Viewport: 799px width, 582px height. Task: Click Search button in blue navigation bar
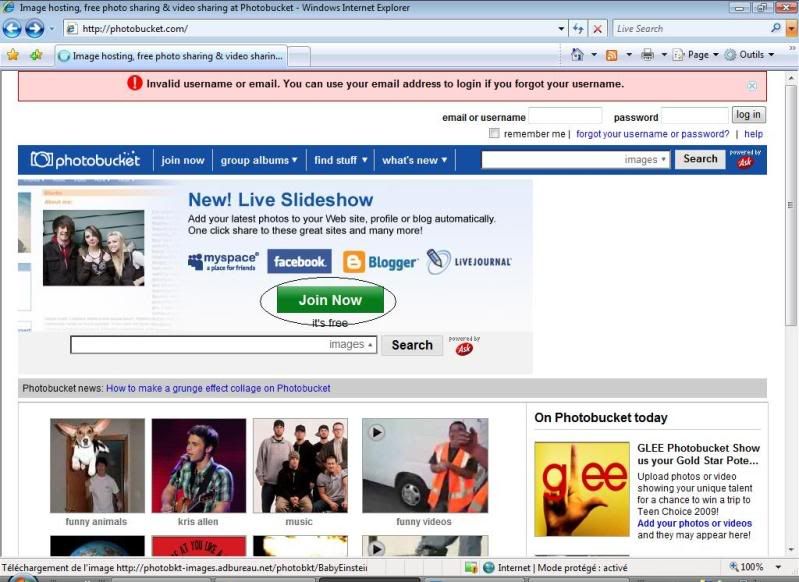click(x=700, y=159)
